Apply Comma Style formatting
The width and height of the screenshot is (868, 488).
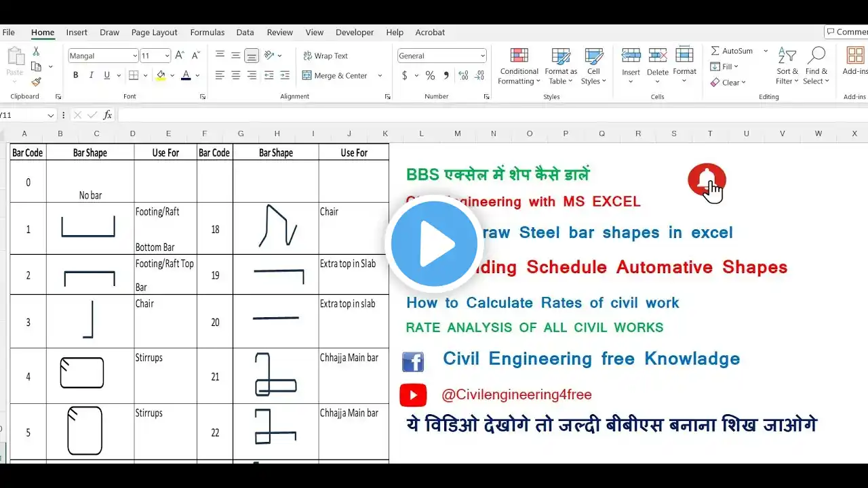pyautogui.click(x=446, y=75)
